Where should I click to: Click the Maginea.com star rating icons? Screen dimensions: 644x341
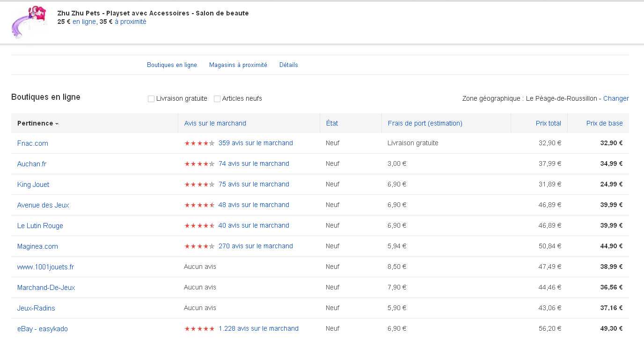click(x=199, y=246)
